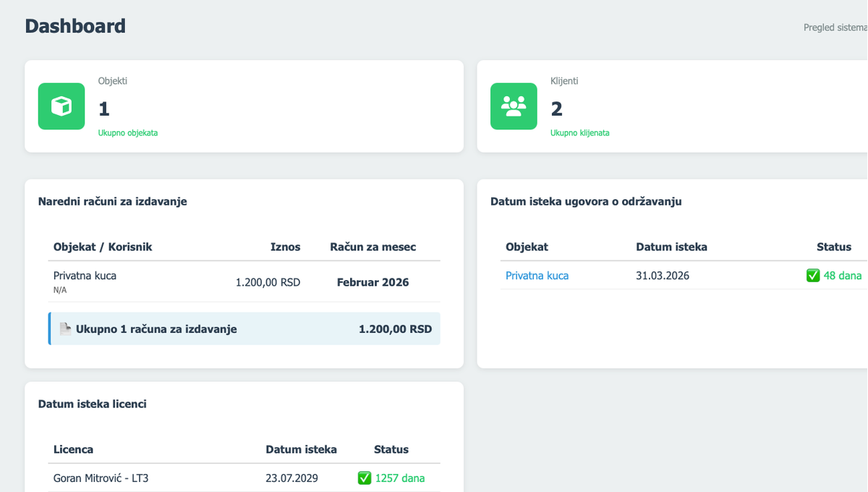This screenshot has width=868, height=492.
Task: Click the green checkmark next to 48 dana
Action: pos(813,276)
